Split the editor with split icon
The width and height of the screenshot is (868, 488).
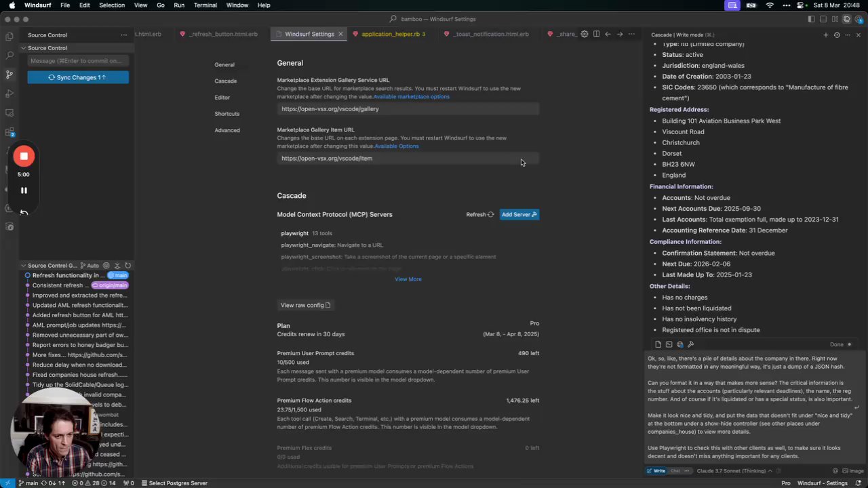coord(596,34)
